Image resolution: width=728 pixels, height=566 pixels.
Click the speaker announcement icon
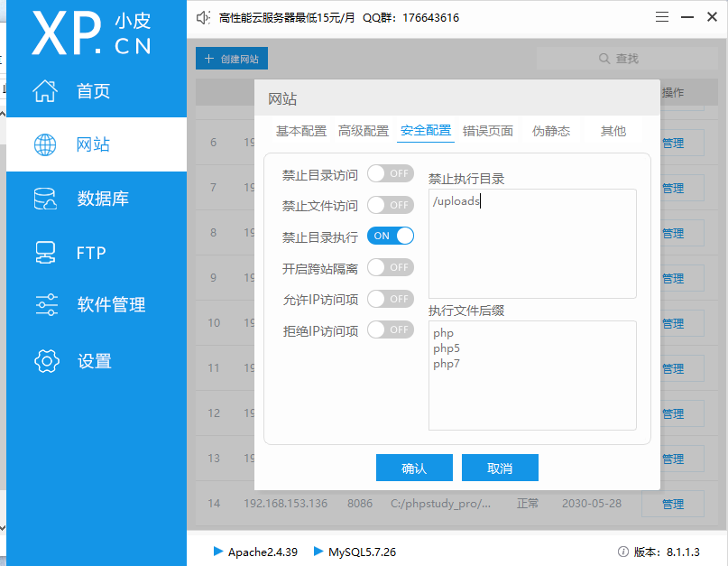click(203, 18)
